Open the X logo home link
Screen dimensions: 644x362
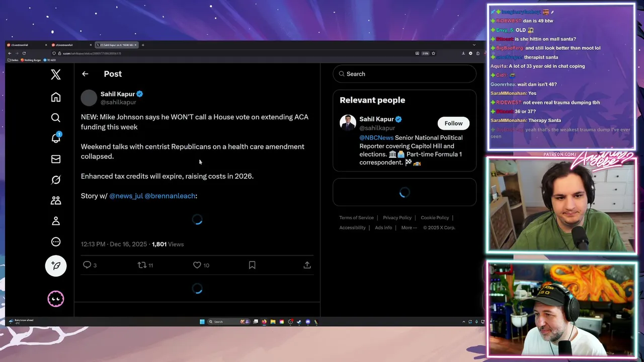tap(56, 74)
